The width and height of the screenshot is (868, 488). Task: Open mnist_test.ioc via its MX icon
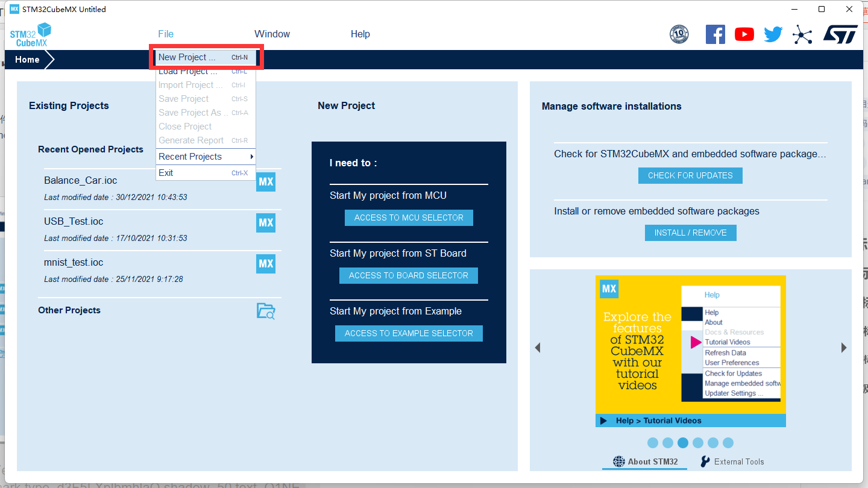266,264
